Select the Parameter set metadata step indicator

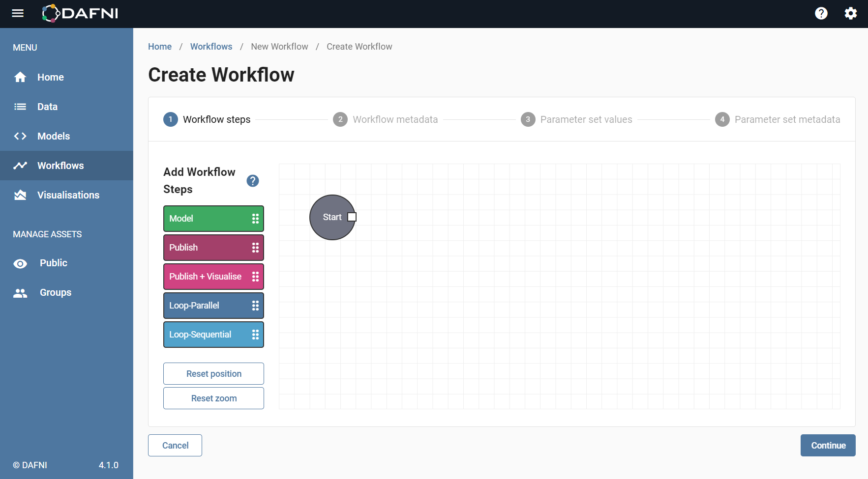click(x=722, y=119)
